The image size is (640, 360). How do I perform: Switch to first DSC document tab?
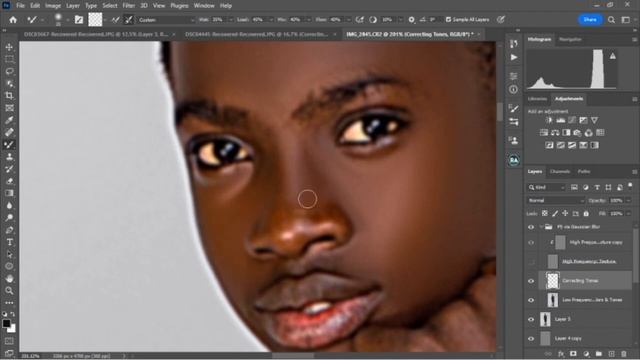(x=96, y=34)
